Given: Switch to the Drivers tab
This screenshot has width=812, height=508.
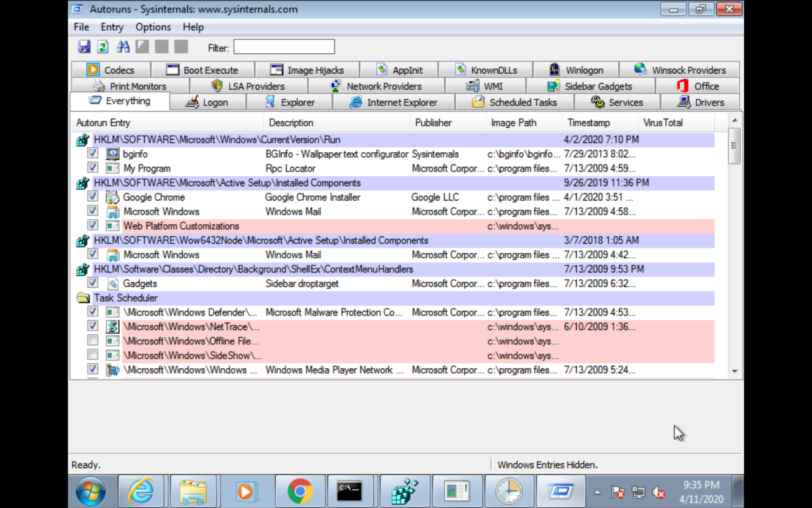Looking at the screenshot, I should click(700, 102).
